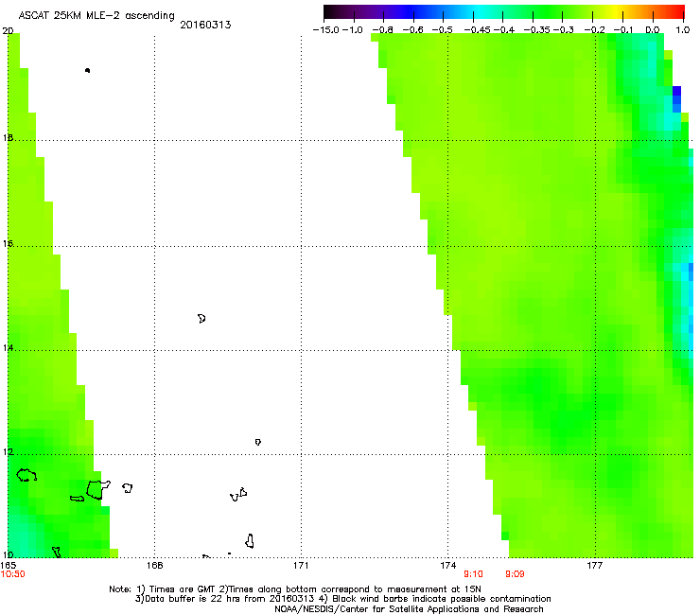This screenshot has height=615, width=700.
Task: Click the title 'ASCAT 25KM MLE-2 ascending'
Action: (96, 16)
